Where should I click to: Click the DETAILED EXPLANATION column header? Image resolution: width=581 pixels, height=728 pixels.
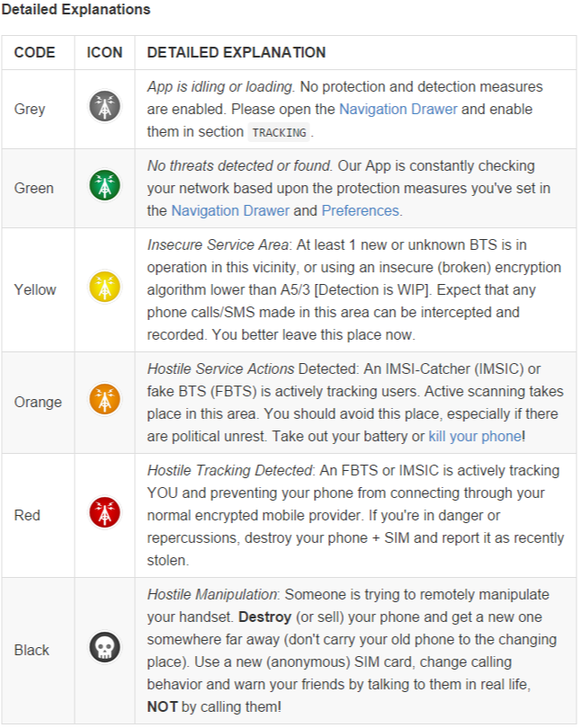coord(236,53)
